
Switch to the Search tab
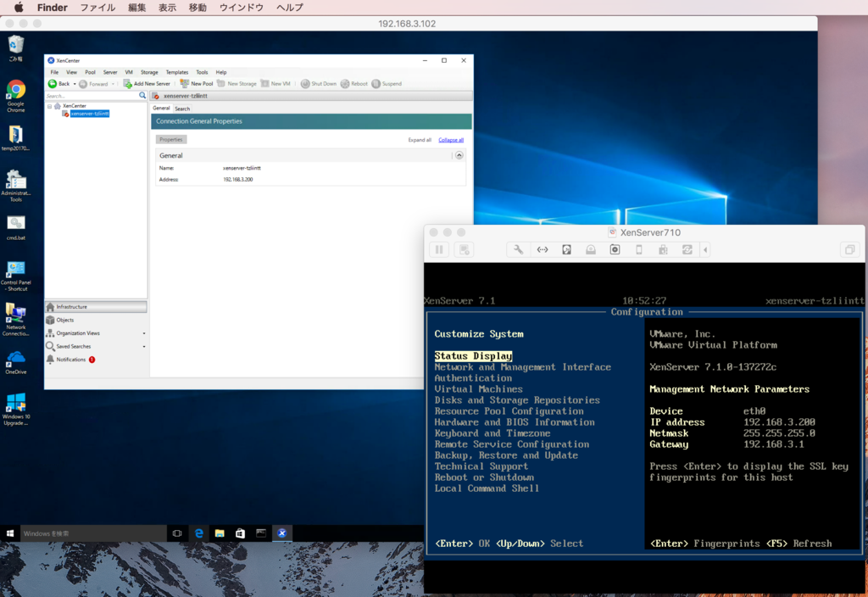182,109
